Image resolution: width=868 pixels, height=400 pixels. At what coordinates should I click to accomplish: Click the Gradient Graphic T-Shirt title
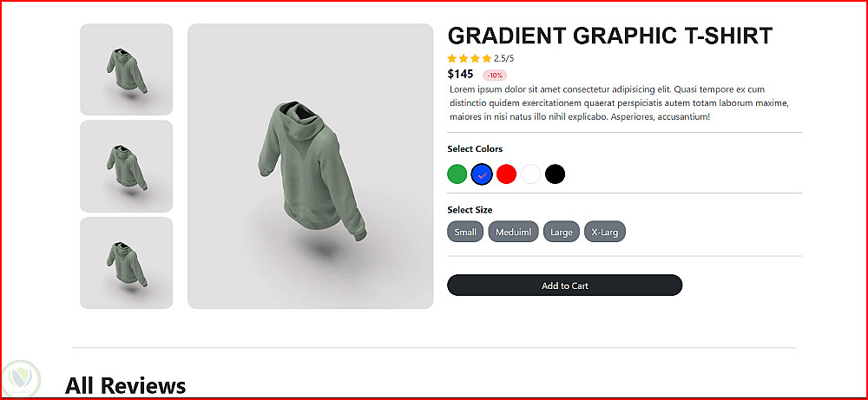point(609,36)
